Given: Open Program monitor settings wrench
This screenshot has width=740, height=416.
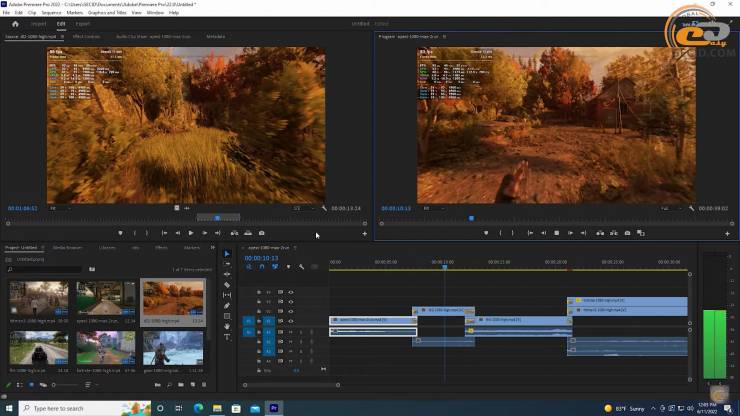Looking at the screenshot, I should click(691, 208).
